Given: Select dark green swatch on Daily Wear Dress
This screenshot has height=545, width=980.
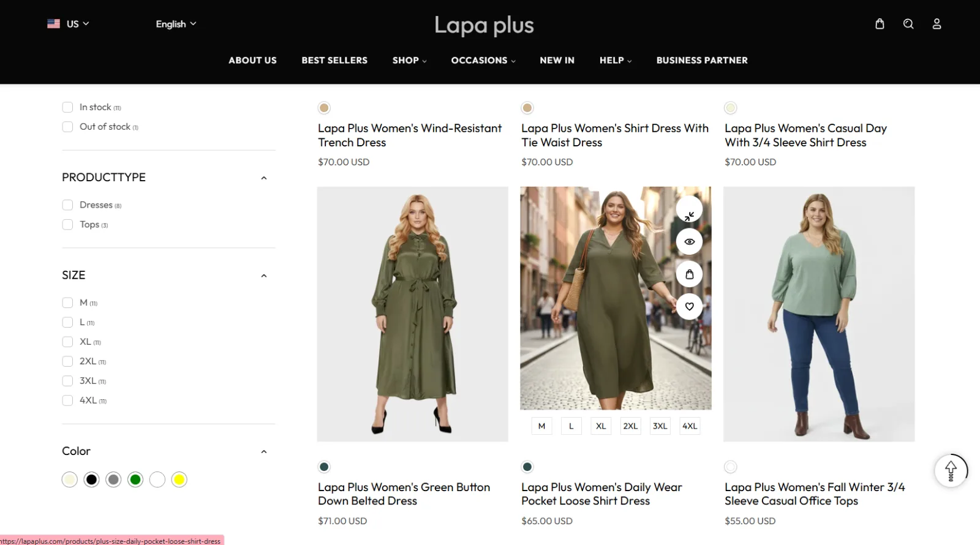Looking at the screenshot, I should pos(527,467).
